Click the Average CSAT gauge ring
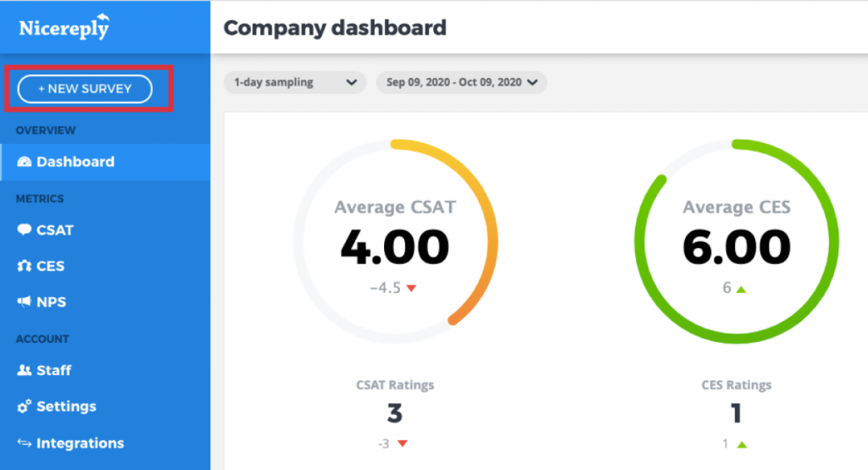The height and width of the screenshot is (470, 868). tap(395, 241)
